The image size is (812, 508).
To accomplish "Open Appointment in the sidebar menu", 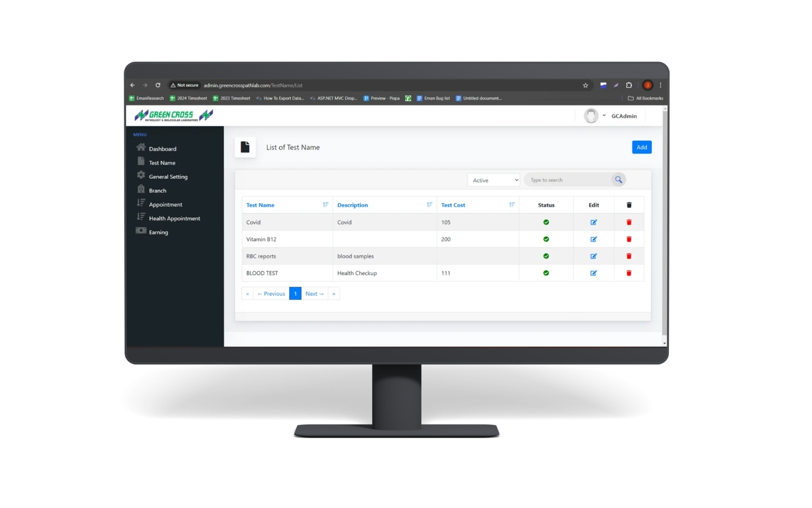I will (x=165, y=205).
